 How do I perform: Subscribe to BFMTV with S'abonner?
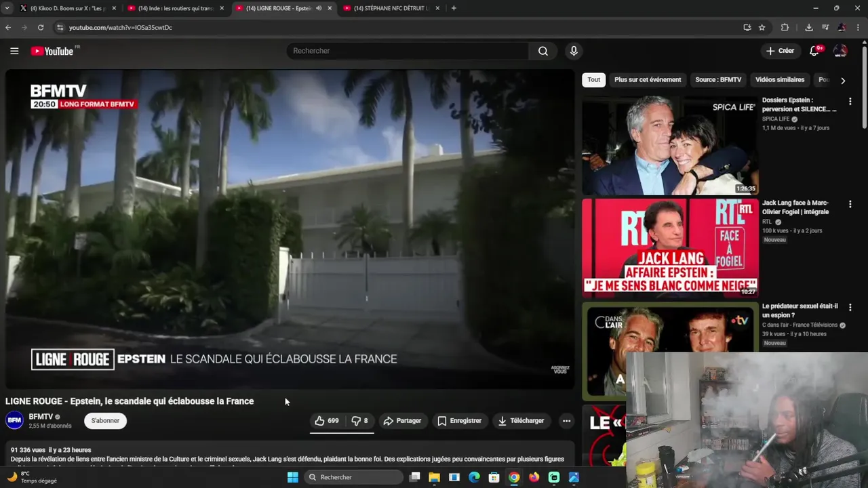point(105,421)
